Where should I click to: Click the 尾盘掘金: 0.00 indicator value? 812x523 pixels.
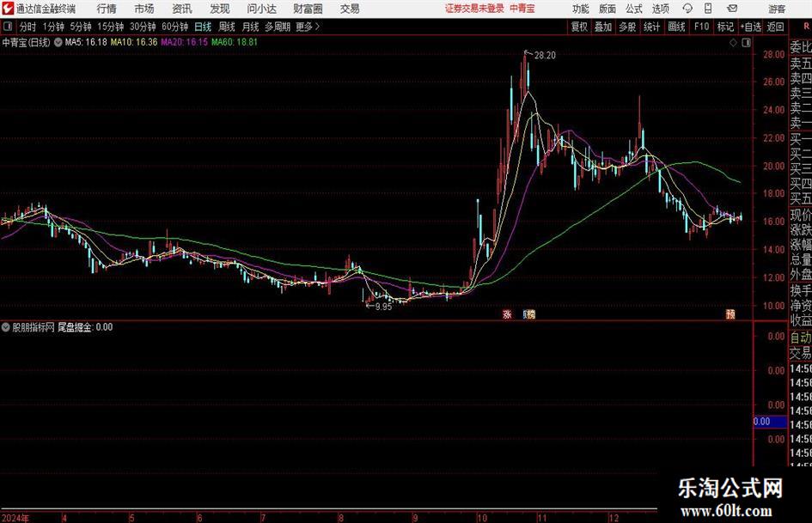click(85, 327)
